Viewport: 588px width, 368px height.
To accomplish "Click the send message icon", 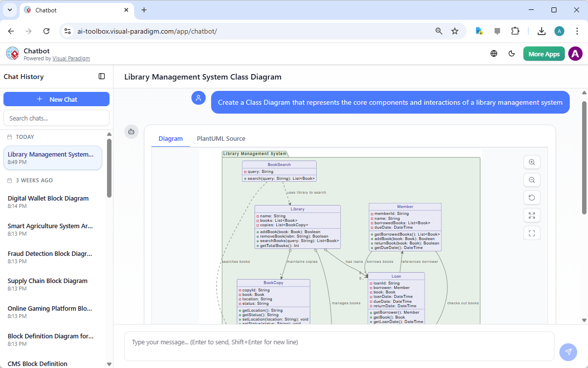I will (x=568, y=352).
